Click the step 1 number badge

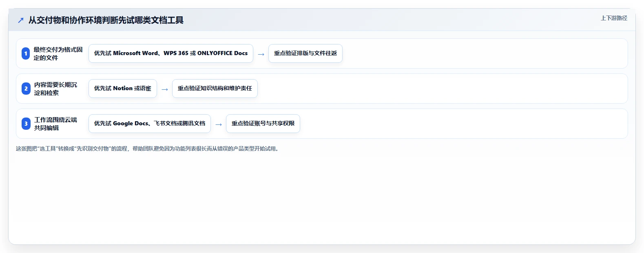click(26, 53)
